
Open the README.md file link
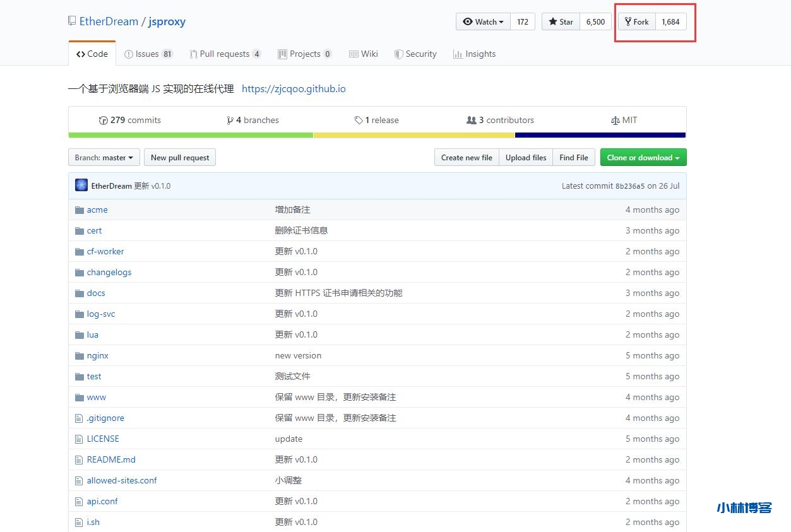(111, 459)
